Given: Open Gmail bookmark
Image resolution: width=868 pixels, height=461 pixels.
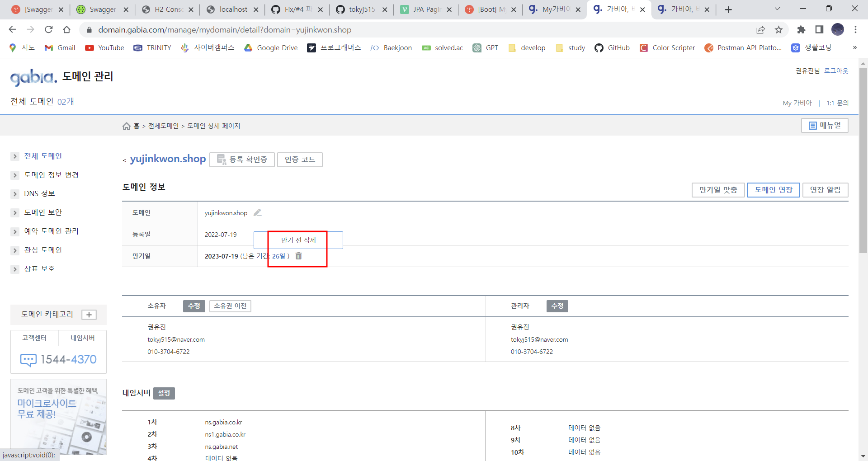Looking at the screenshot, I should point(60,48).
